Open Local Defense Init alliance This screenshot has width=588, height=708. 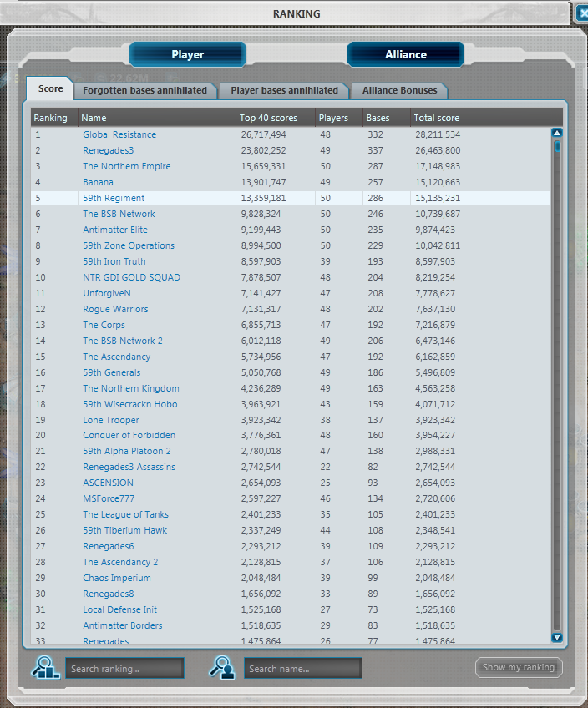click(x=120, y=609)
